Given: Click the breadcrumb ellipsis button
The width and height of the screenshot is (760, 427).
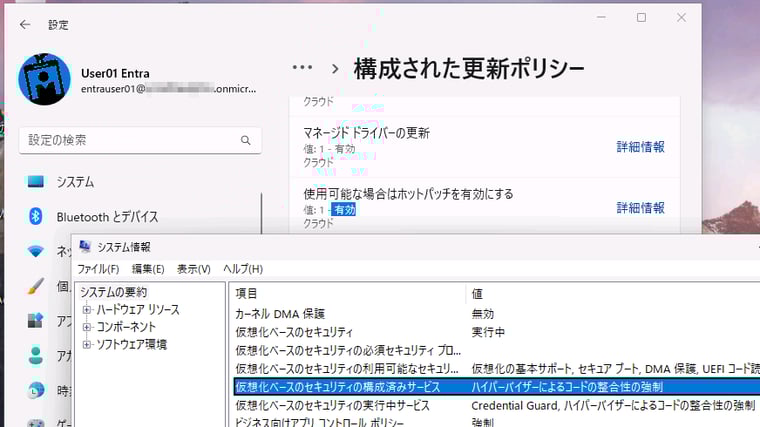Looking at the screenshot, I should pos(302,68).
